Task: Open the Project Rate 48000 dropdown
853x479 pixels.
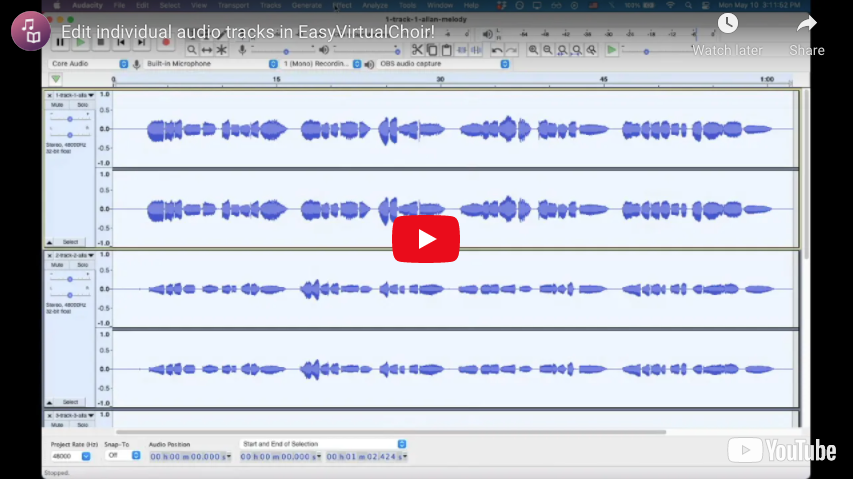Action: (71, 456)
